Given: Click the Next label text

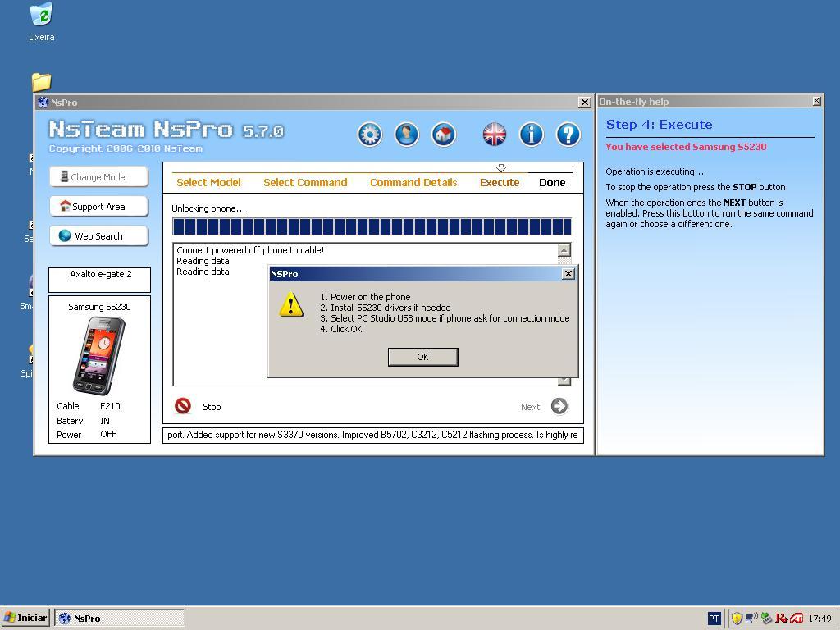Looking at the screenshot, I should 531,407.
